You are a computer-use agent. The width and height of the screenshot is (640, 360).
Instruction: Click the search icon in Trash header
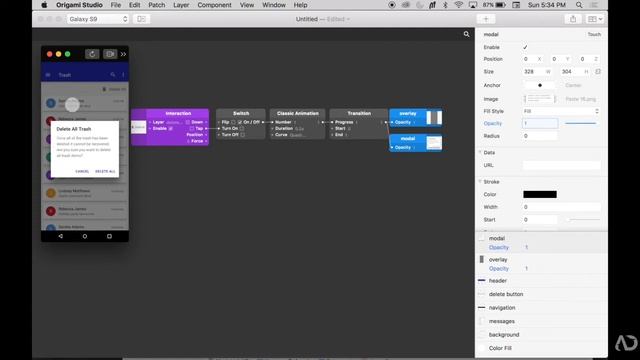113,75
